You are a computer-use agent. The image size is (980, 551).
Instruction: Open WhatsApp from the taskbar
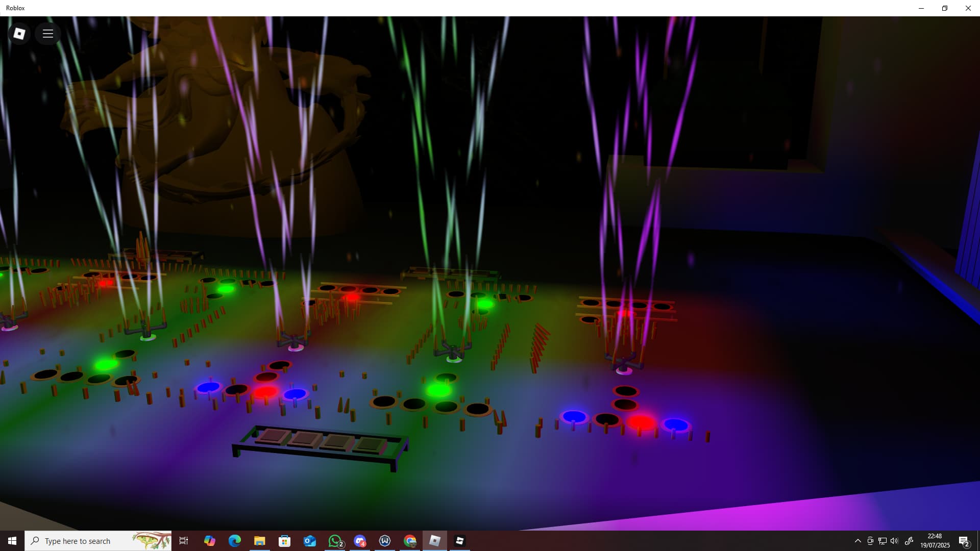(x=335, y=541)
